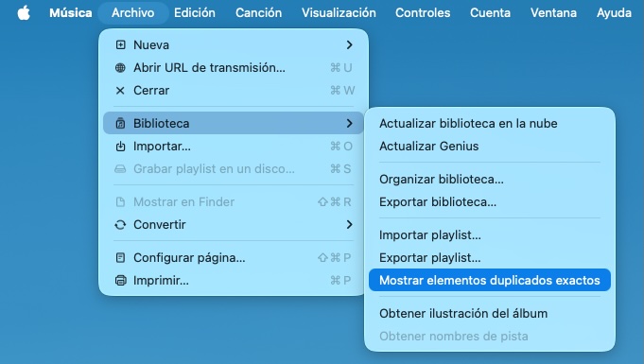Open the Música application menu

coord(71,12)
